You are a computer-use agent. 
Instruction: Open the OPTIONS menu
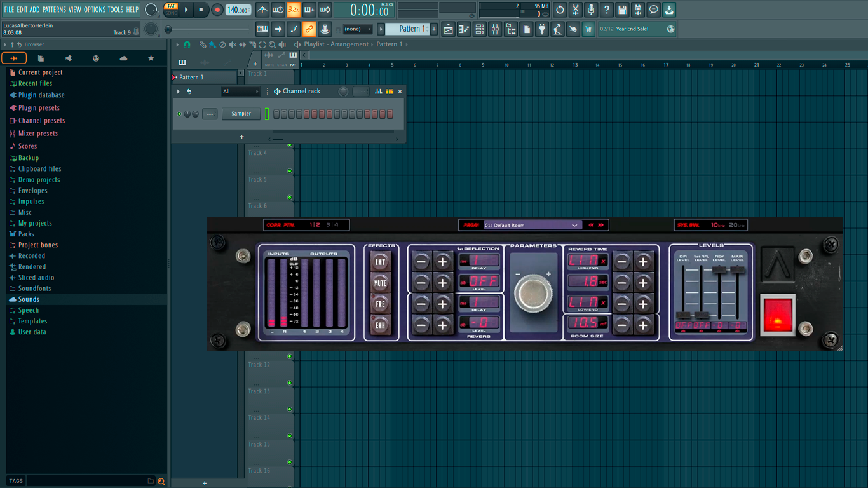(x=95, y=10)
